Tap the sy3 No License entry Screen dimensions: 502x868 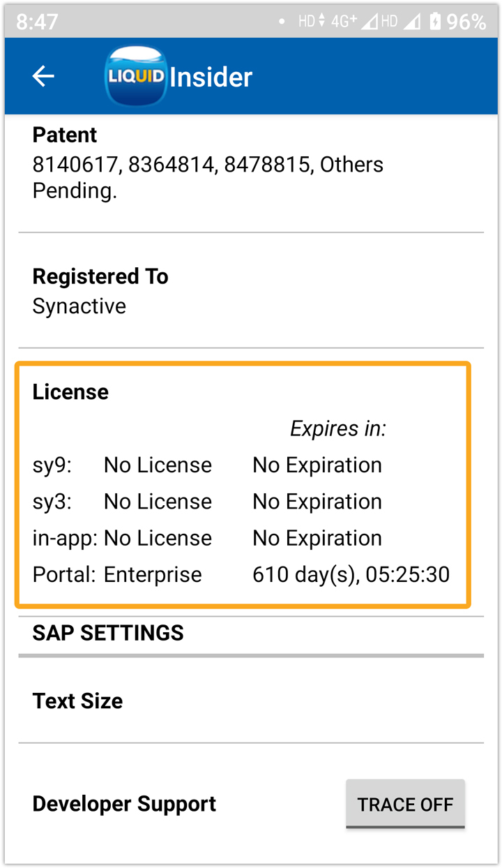point(158,502)
